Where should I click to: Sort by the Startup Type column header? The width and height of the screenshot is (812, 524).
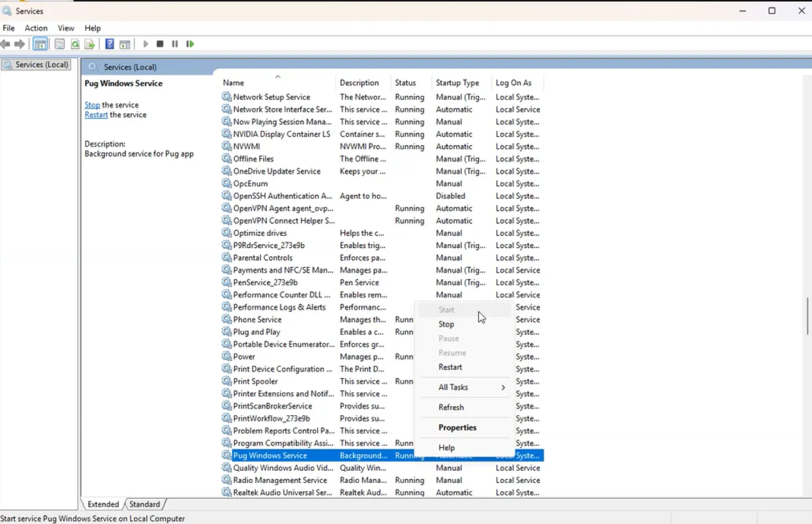[x=460, y=83]
